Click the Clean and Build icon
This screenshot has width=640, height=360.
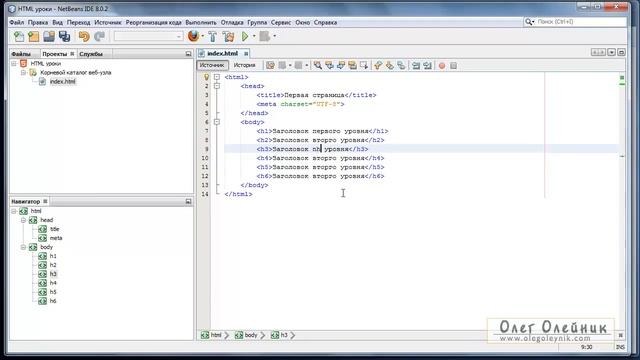pos(229,37)
